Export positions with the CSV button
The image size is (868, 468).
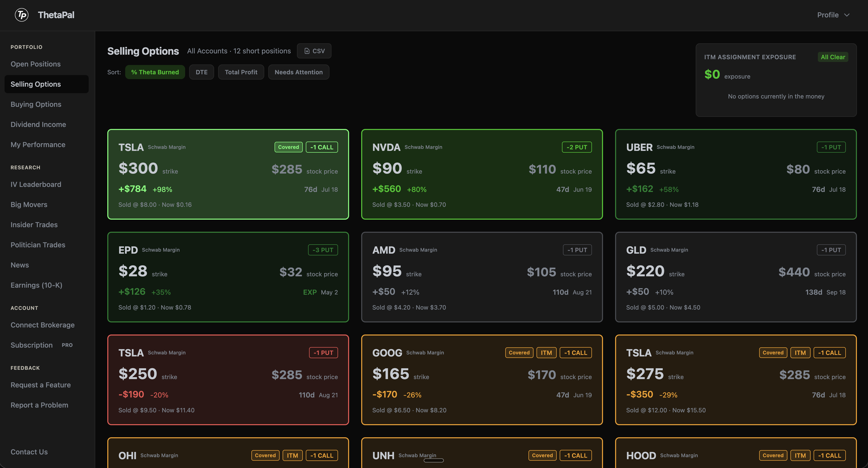(x=314, y=51)
